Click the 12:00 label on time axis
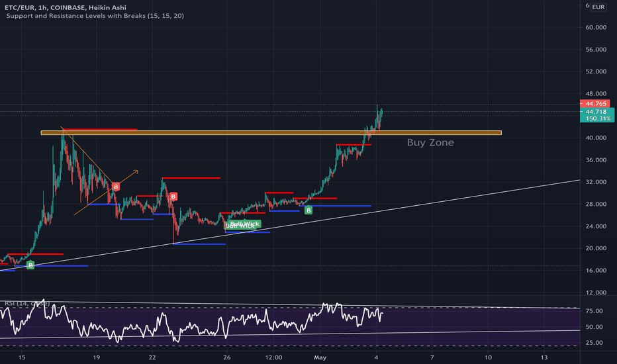Screen dimensions: 617x364 click(274, 357)
